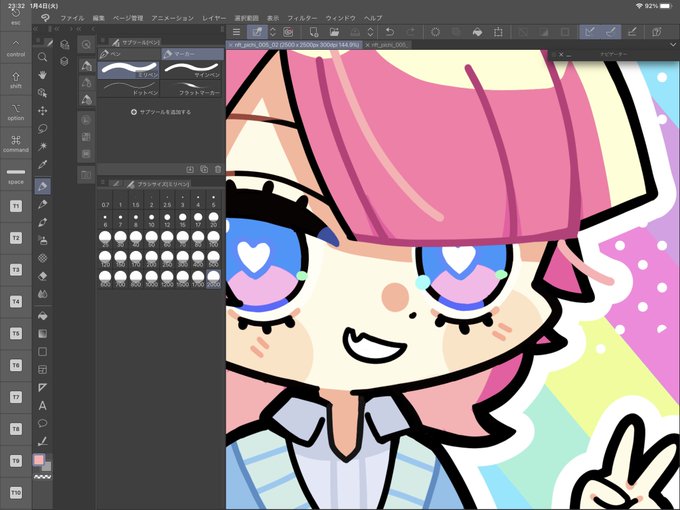
Task: Collapse the tool palette with double arrows
Action: pyautogui.click(x=36, y=29)
